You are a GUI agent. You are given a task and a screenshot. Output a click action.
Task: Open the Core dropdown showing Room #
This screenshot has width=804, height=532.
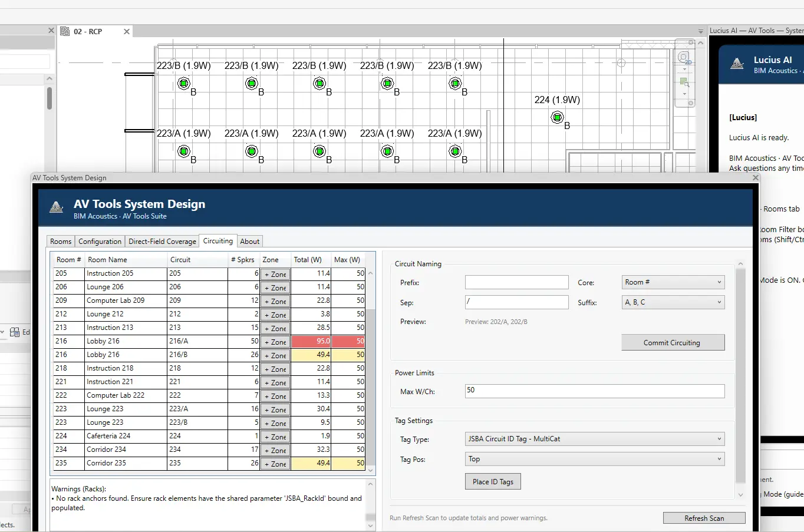(673, 282)
